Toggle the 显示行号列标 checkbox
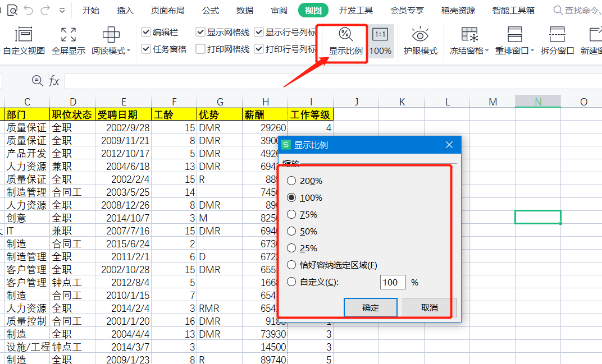 coord(259,32)
